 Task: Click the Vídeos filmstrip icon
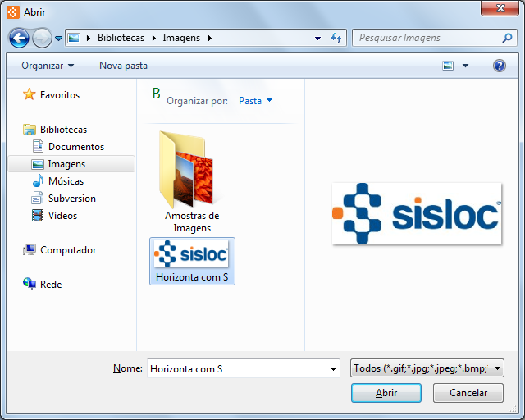[x=38, y=216]
